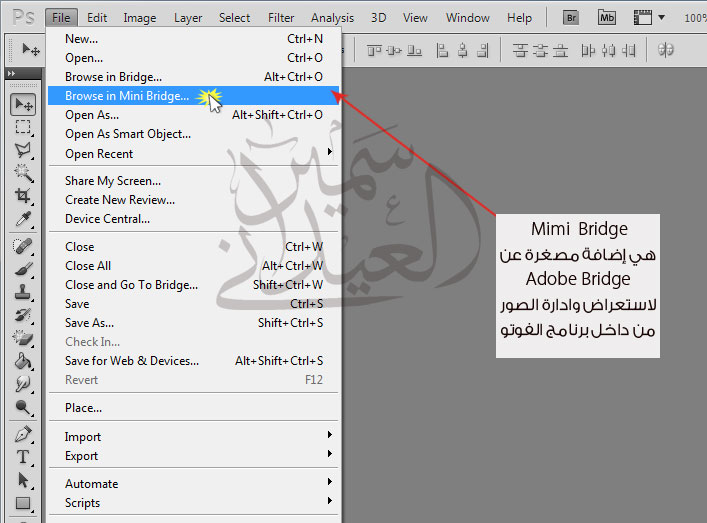Select the Path Selection tool
Viewport: 707px width, 523px height.
coord(23,480)
